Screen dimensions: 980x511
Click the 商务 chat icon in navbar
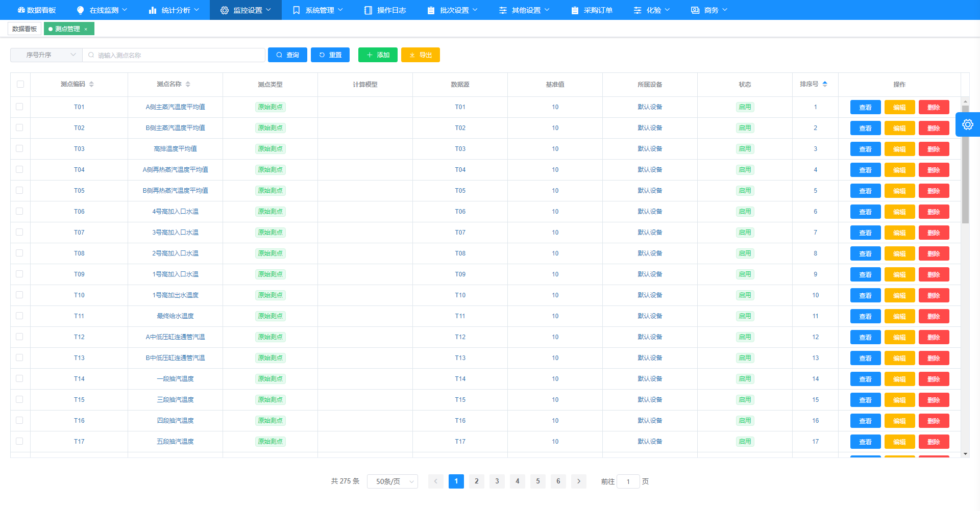tap(695, 10)
